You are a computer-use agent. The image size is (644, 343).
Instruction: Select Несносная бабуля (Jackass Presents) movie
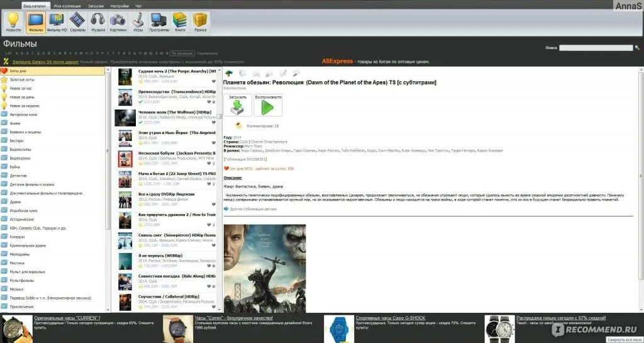coord(164,159)
